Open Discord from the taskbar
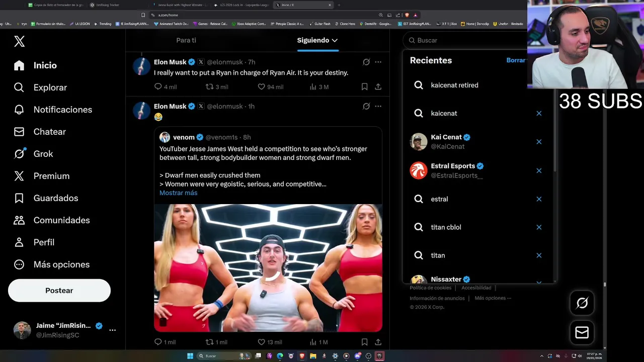The height and width of the screenshot is (362, 644). tap(357, 356)
